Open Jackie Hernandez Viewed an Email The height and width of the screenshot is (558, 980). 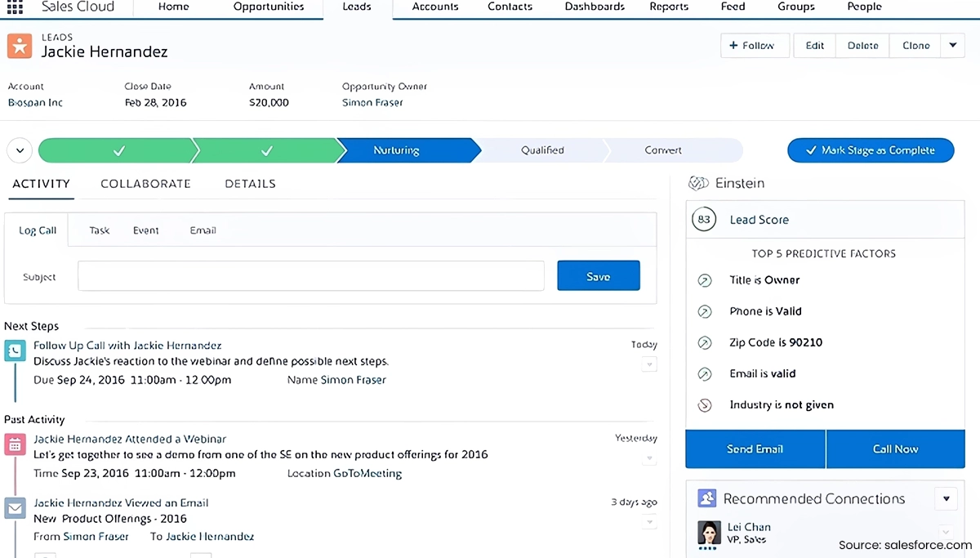pyautogui.click(x=121, y=503)
